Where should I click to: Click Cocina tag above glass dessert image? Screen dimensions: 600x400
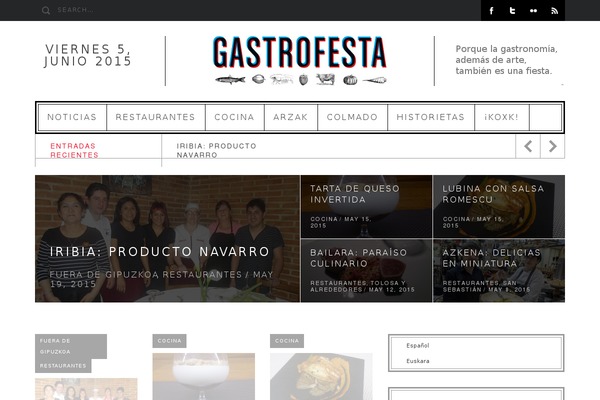pos(170,341)
